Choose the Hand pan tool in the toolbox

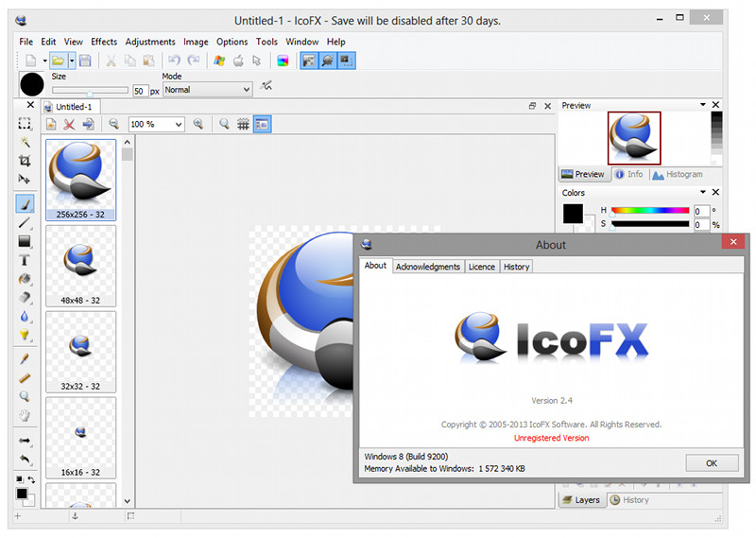25,415
